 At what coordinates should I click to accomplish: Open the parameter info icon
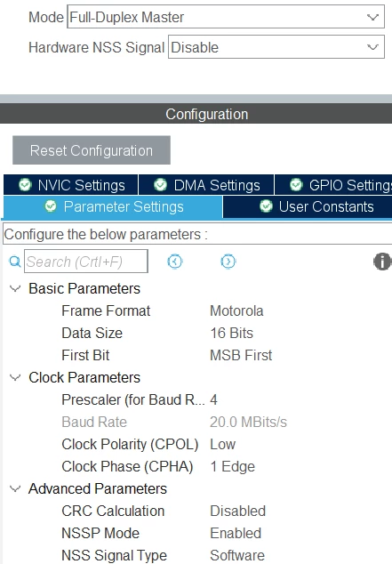[382, 262]
